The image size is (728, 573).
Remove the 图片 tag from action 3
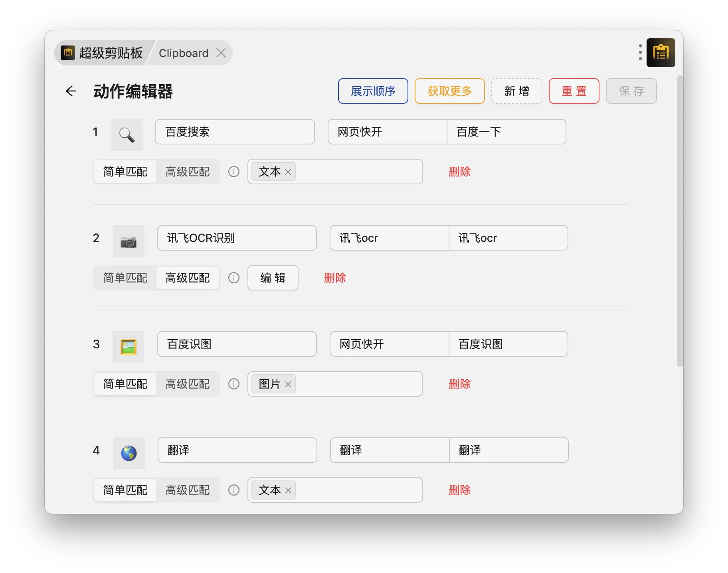[288, 384]
